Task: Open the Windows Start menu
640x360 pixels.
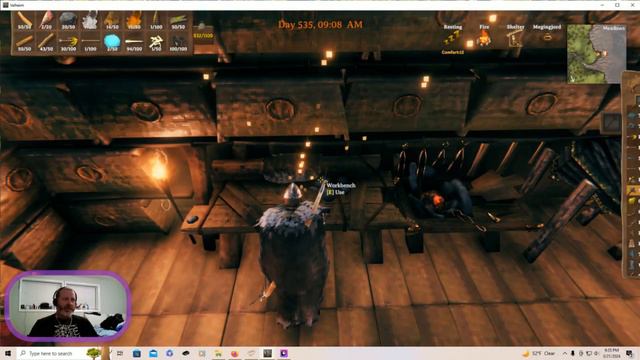Action: coord(8,353)
